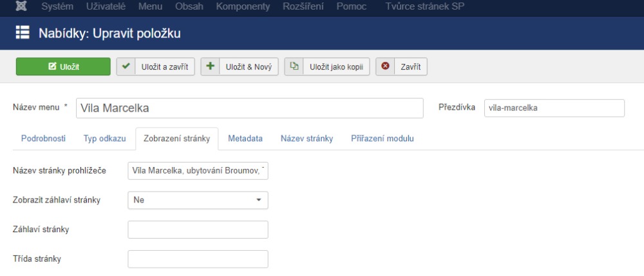Image resolution: width=644 pixels, height=276 pixels.
Task: Switch to the Typ odkazu tab
Action: pyautogui.click(x=104, y=139)
